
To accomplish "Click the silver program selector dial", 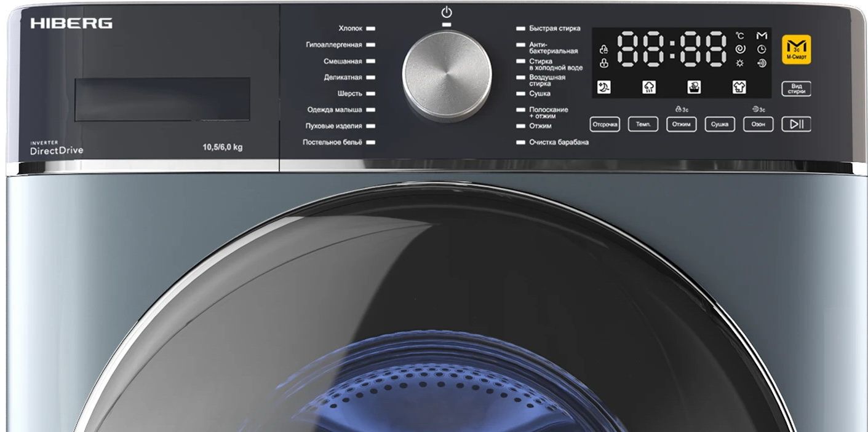I will pyautogui.click(x=447, y=75).
